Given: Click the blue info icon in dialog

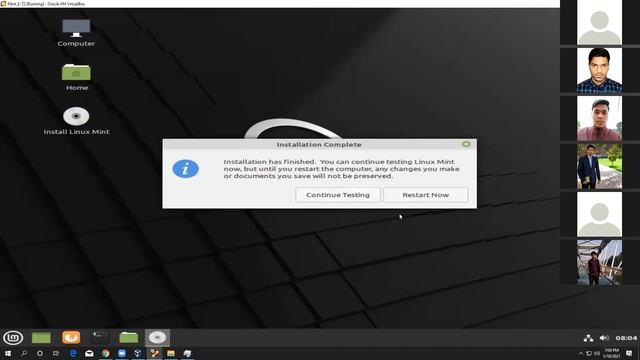Looking at the screenshot, I should (185, 169).
